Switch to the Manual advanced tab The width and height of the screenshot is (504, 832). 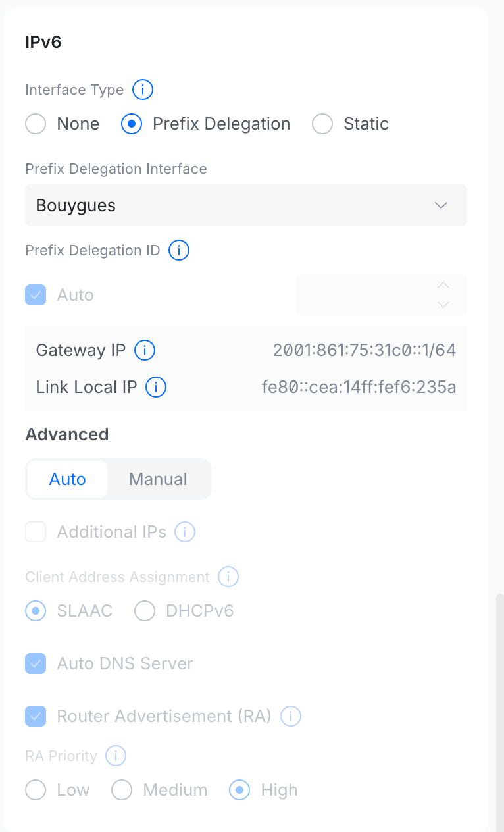(x=158, y=479)
